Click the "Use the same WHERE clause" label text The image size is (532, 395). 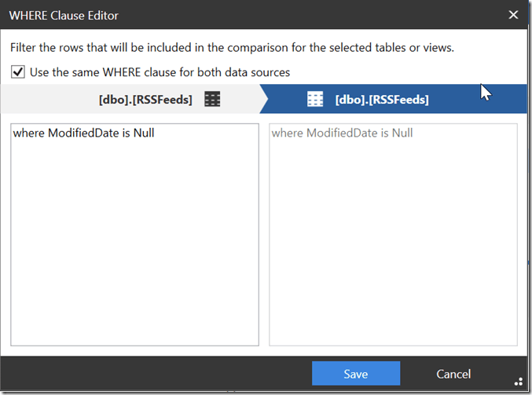point(160,72)
